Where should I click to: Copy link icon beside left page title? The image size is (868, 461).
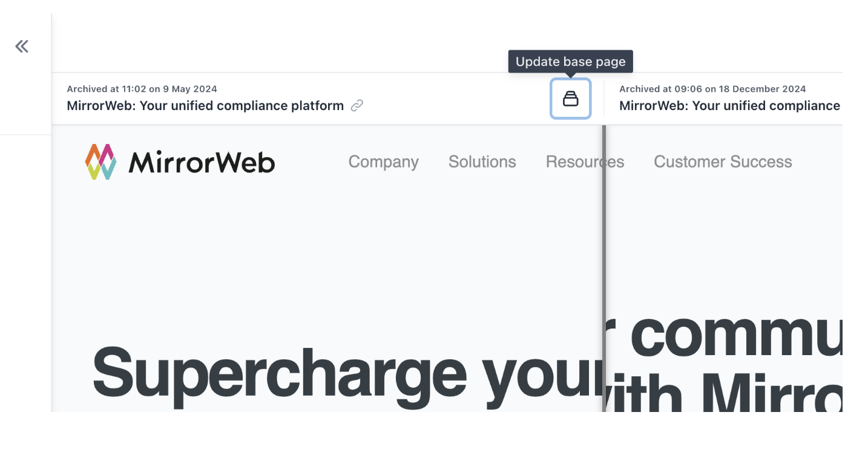357,106
